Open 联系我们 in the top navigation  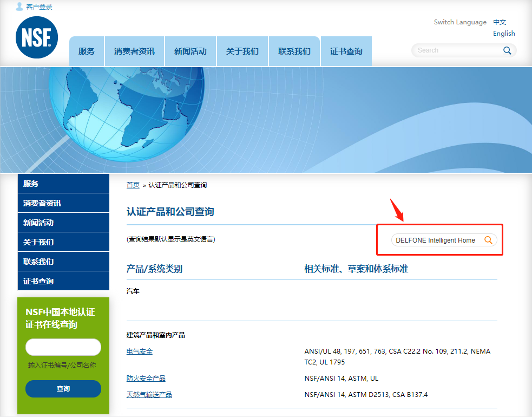pyautogui.click(x=294, y=51)
